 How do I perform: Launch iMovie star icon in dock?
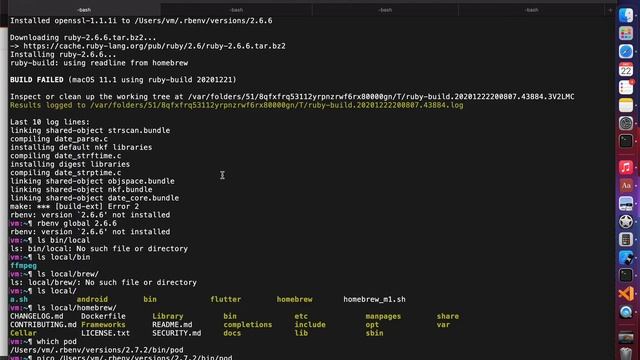pos(626,221)
